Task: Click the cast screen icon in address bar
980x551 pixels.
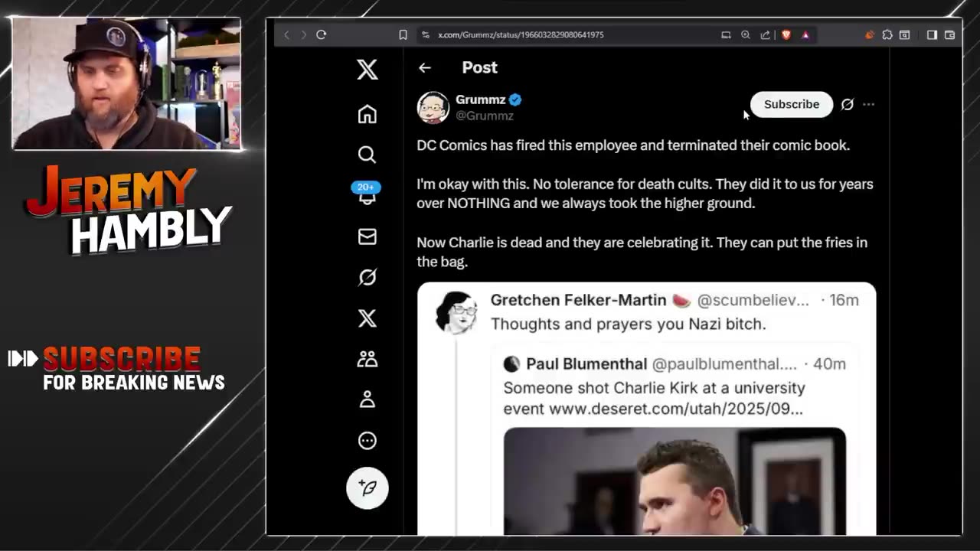Action: coord(726,34)
